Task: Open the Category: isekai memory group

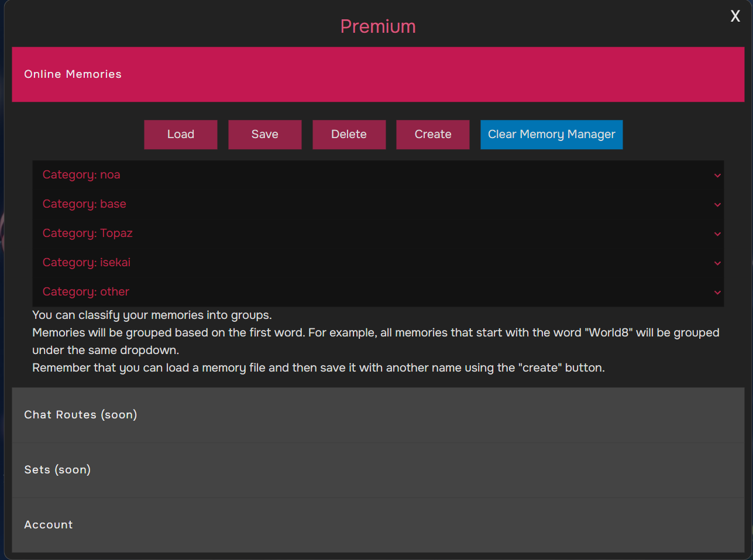Action: click(87, 263)
